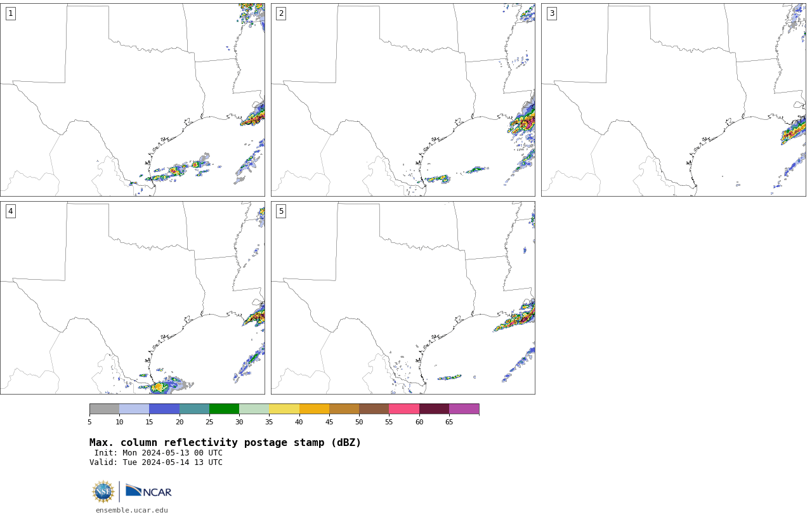Click the ensemble.ucar.edu text

click(132, 510)
